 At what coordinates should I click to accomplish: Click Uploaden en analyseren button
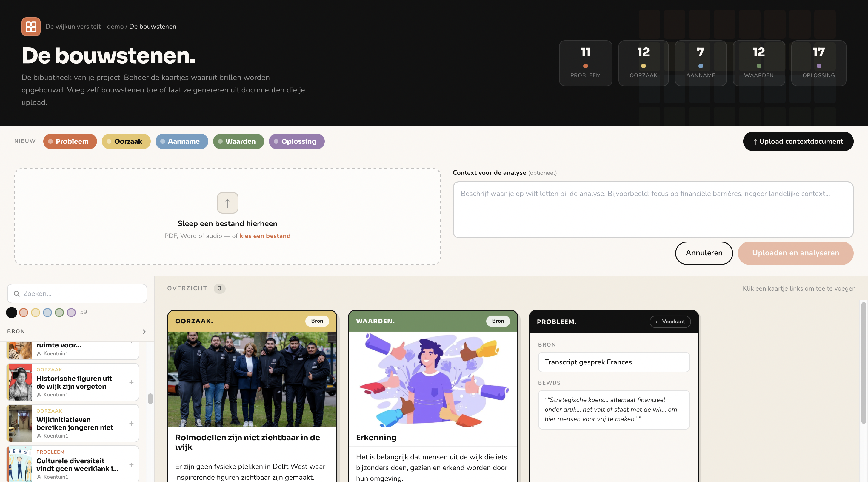tap(795, 253)
